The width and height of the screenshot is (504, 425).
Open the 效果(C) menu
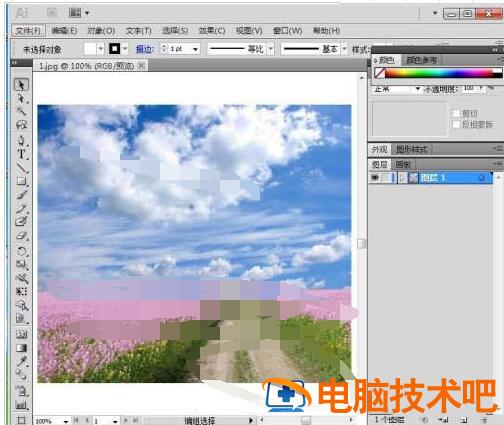point(212,31)
